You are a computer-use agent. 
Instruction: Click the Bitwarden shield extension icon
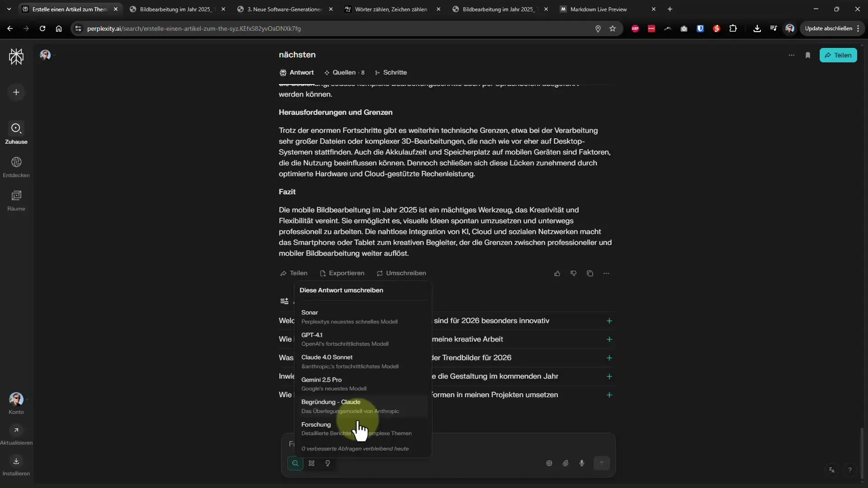click(700, 28)
